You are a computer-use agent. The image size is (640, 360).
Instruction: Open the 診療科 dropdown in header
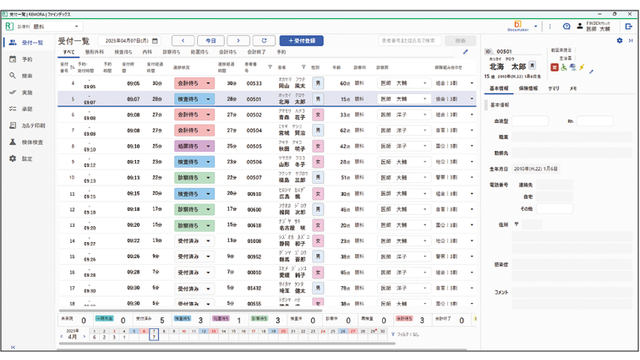coord(56,27)
